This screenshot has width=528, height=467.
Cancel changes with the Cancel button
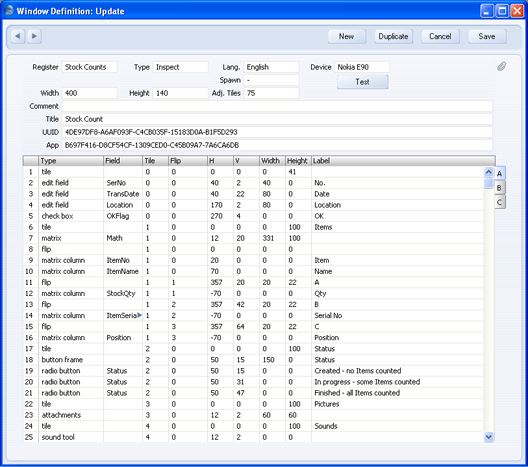(440, 36)
